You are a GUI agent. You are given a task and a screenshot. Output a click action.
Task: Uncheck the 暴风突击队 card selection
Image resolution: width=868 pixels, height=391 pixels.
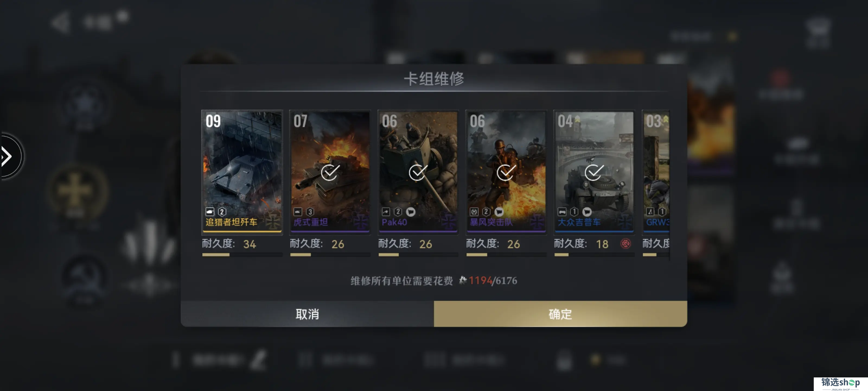pos(506,172)
